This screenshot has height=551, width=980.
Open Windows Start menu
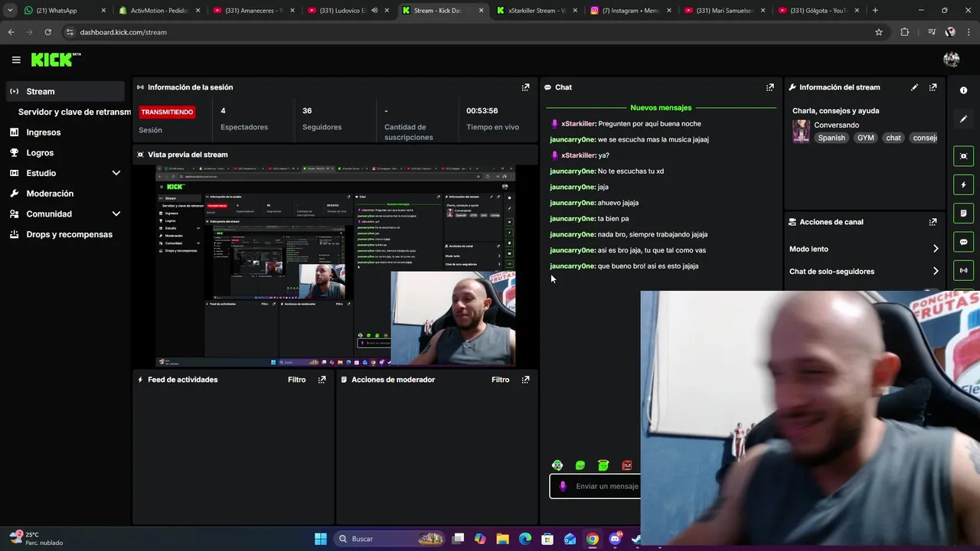(x=321, y=539)
